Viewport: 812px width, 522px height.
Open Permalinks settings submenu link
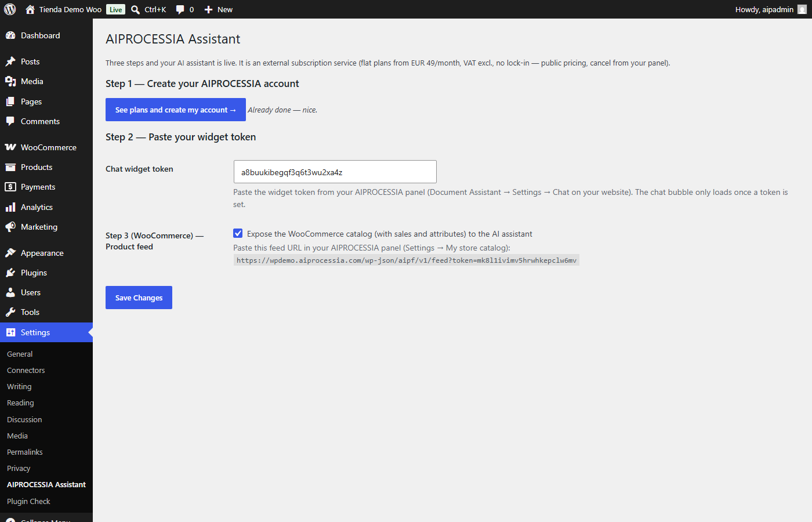25,452
